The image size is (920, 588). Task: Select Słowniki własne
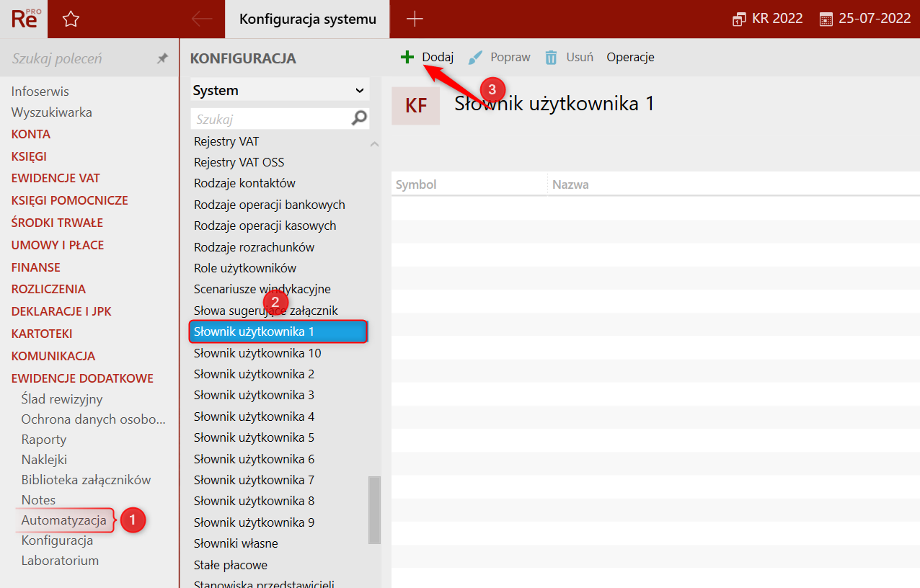pyautogui.click(x=236, y=543)
